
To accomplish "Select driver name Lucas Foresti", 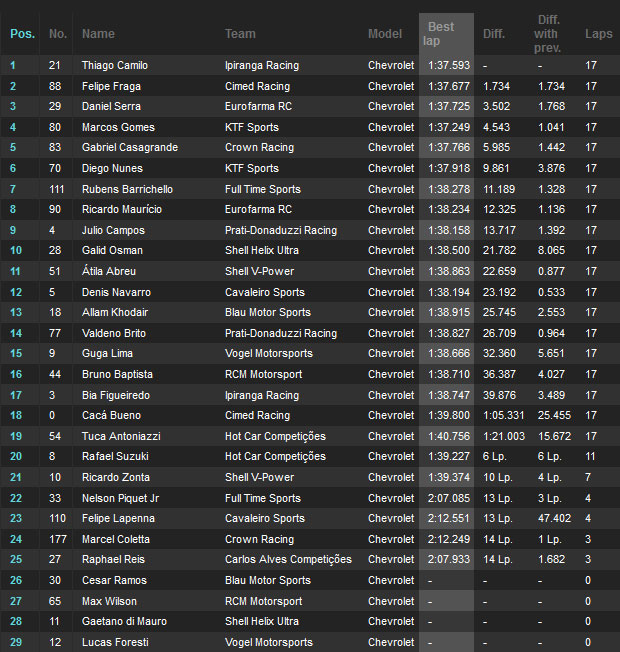I will click(x=115, y=642).
